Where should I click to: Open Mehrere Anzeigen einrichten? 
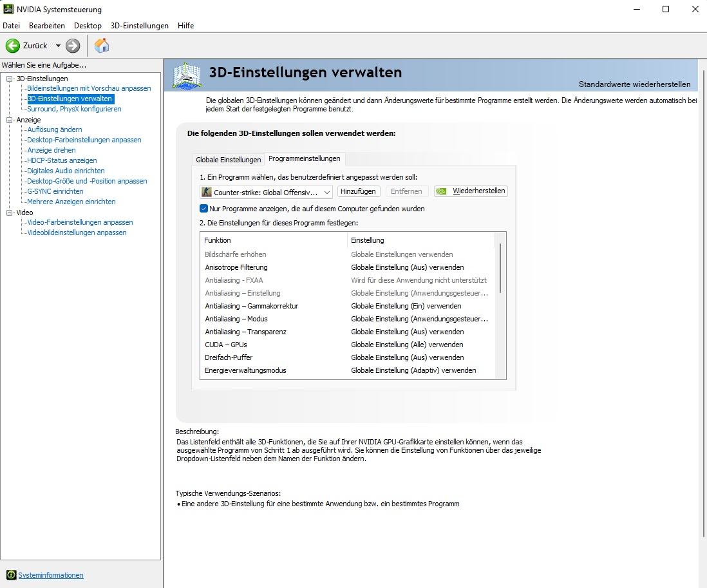pos(71,202)
